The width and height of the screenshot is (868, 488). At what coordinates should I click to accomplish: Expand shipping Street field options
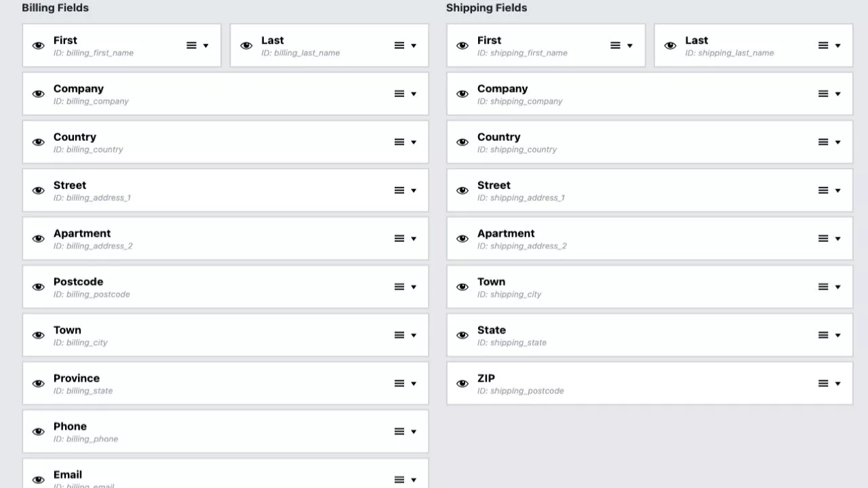point(838,190)
